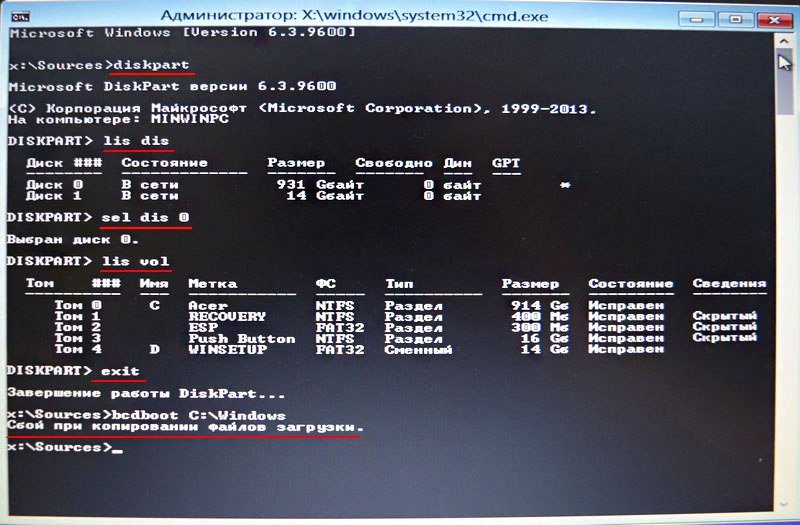This screenshot has height=525, width=800.
Task: Click the 'Выбран диск 0.' message
Action: (72, 239)
